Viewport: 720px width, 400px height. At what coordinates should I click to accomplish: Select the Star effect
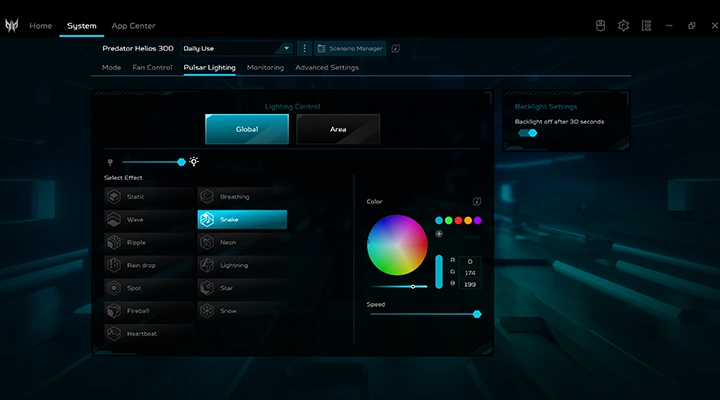click(x=242, y=288)
